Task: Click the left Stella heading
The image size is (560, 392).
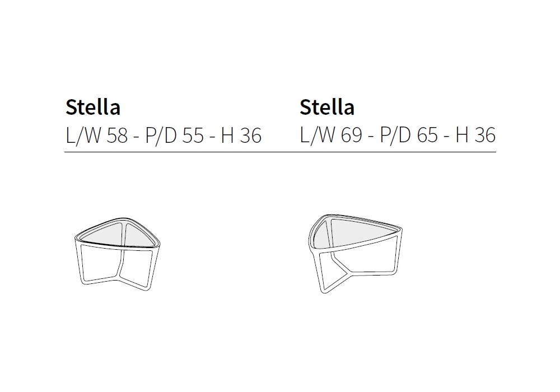Action: pos(93,106)
